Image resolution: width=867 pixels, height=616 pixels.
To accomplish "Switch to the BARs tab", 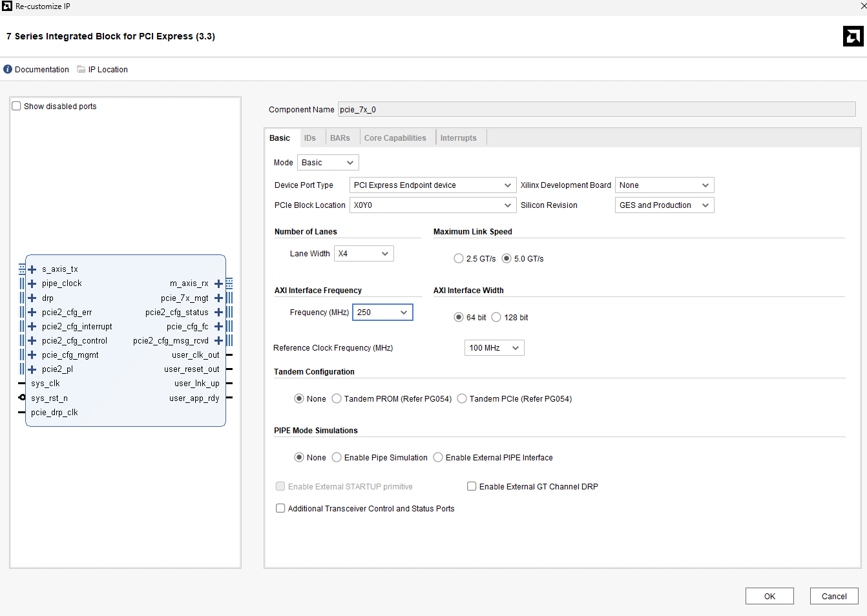I will [x=340, y=138].
